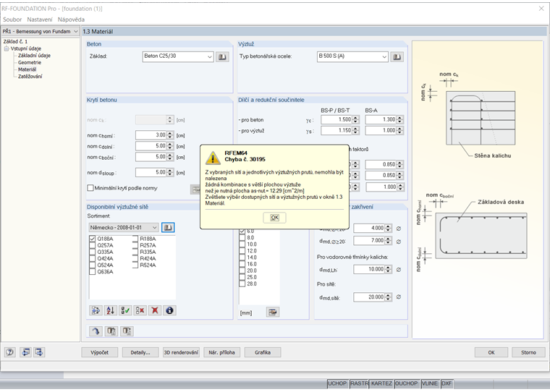Click the diameter symbol next to 7.000 field
Screen dimensions: 550x392
(399, 242)
